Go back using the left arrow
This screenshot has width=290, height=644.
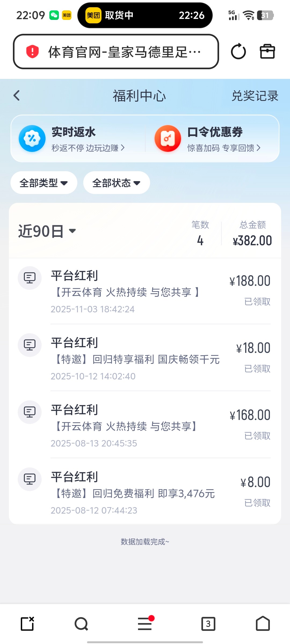click(x=17, y=96)
